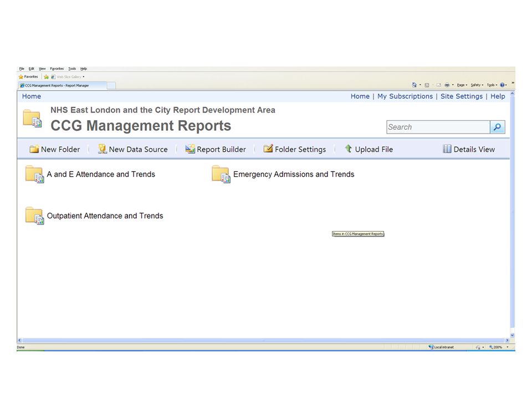The height and width of the screenshot is (399, 532).
Task: Click the Home breadcrumb link on left
Action: (x=32, y=96)
